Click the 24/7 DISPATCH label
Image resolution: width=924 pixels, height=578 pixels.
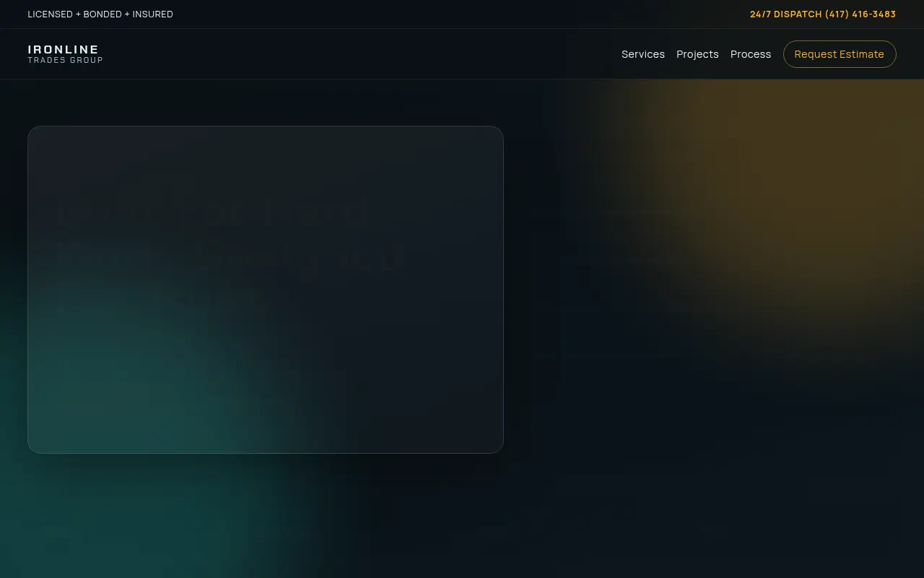(x=785, y=14)
